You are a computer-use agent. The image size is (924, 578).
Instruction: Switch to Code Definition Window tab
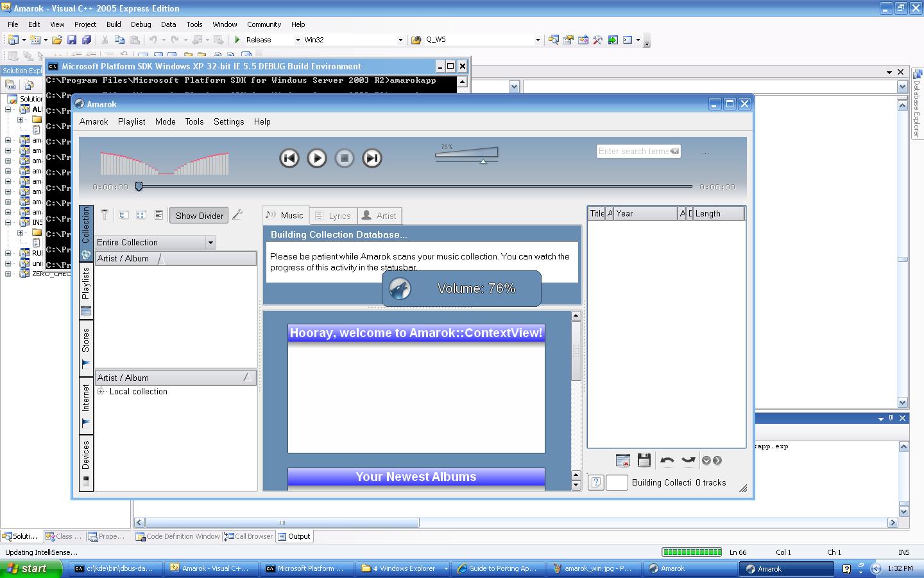[x=178, y=536]
